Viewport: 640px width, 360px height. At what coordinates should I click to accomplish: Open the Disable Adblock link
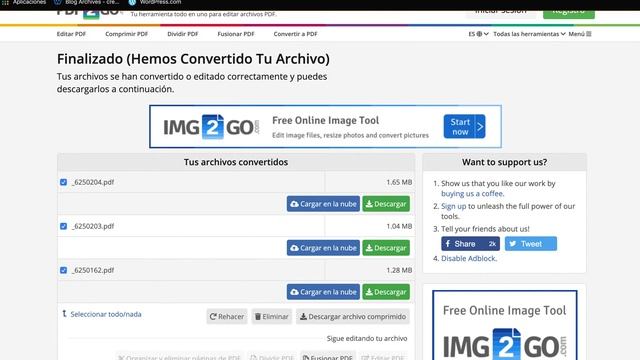(469, 258)
